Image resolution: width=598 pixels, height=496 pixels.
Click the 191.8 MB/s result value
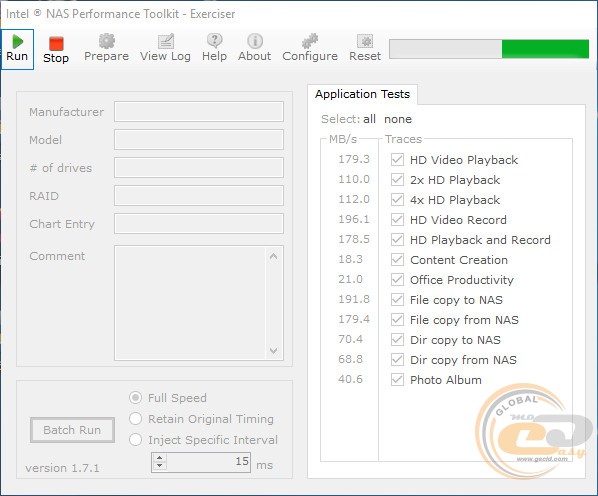click(354, 299)
